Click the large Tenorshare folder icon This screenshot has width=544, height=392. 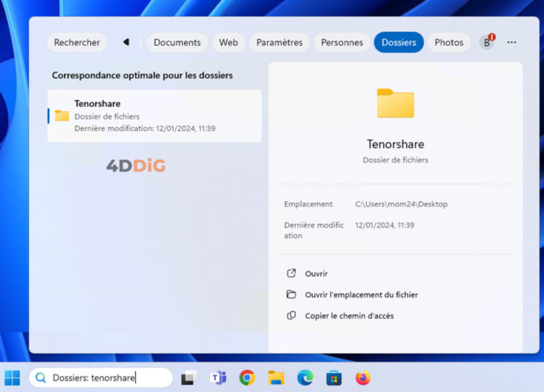[x=395, y=104]
